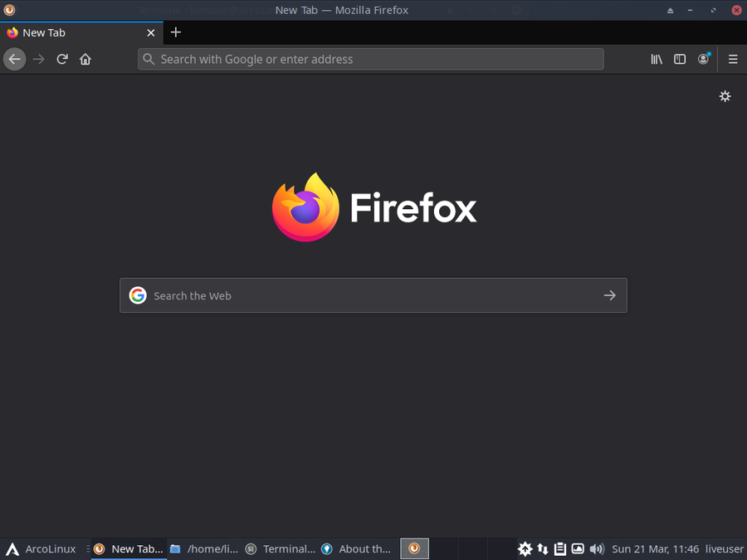Image resolution: width=747 pixels, height=560 pixels.
Task: Submit search with the arrow button
Action: (610, 295)
